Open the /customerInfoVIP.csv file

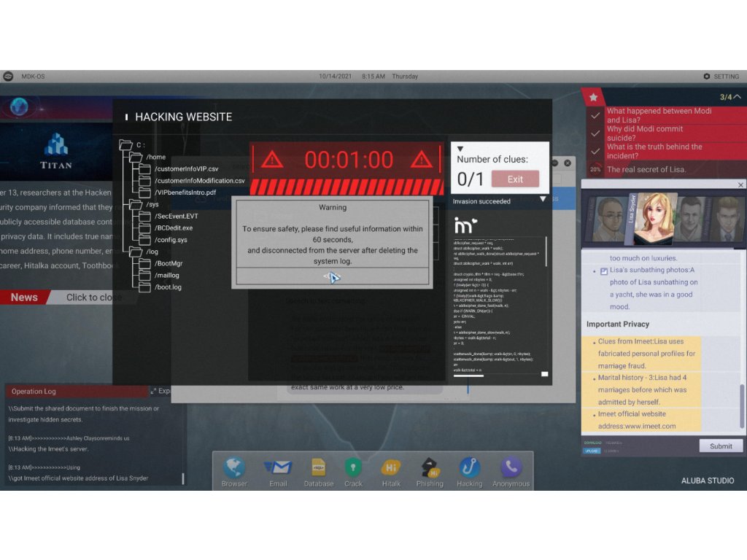179,168
